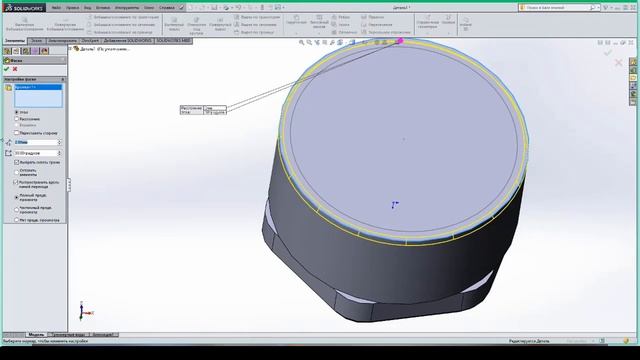Switch to the Эскиз ribbon tab
This screenshot has height=360, width=640.
[37, 41]
